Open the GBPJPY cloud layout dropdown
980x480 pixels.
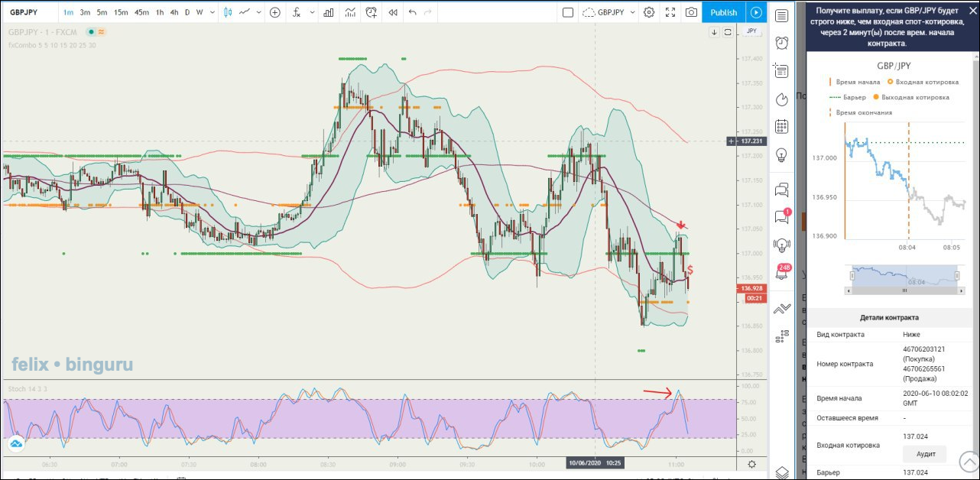(609, 12)
